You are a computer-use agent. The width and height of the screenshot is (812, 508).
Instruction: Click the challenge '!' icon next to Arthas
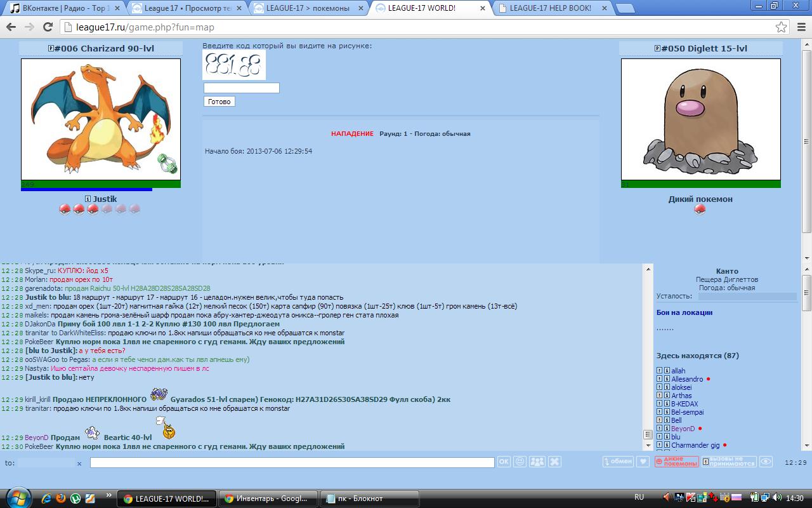659,396
